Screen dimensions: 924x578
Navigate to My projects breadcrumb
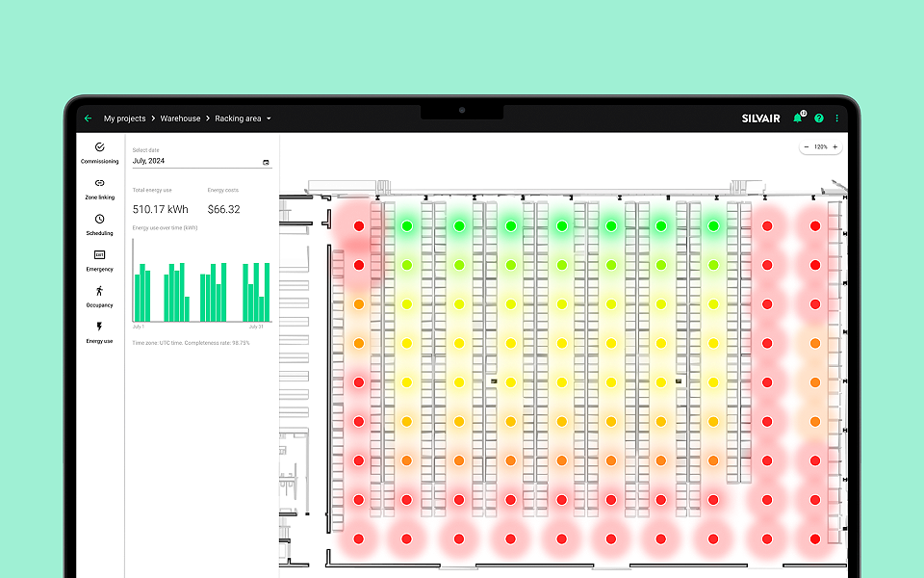[x=124, y=118]
